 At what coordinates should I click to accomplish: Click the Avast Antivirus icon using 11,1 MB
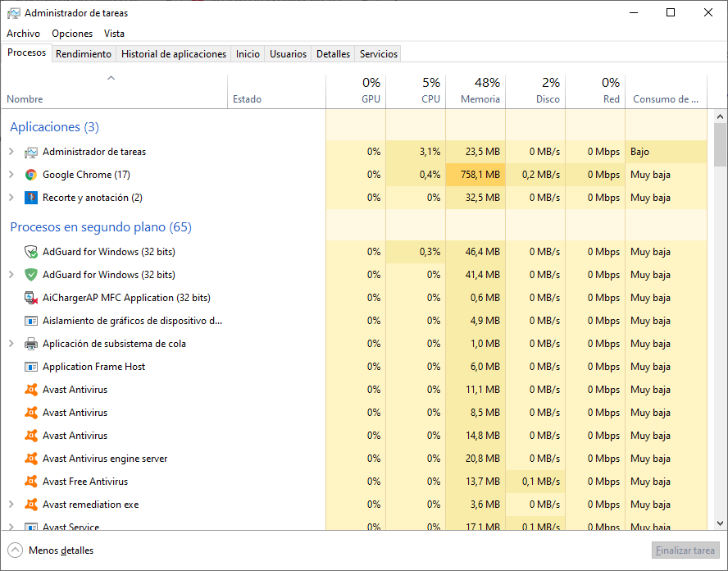pyautogui.click(x=30, y=390)
